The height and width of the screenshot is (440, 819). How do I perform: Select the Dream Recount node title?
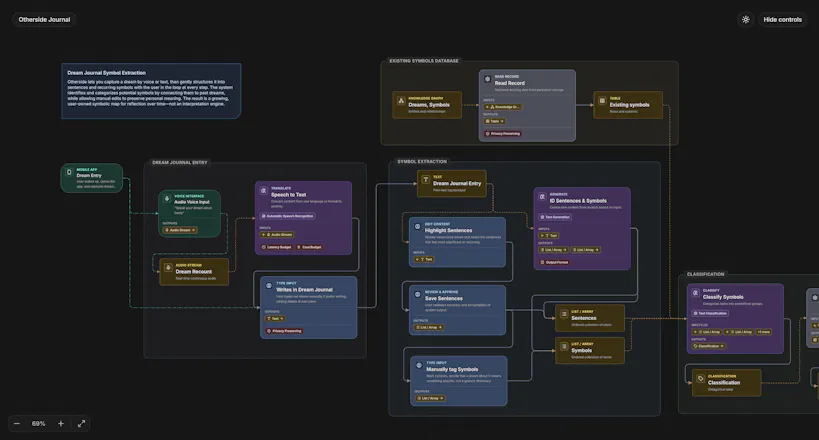[194, 272]
